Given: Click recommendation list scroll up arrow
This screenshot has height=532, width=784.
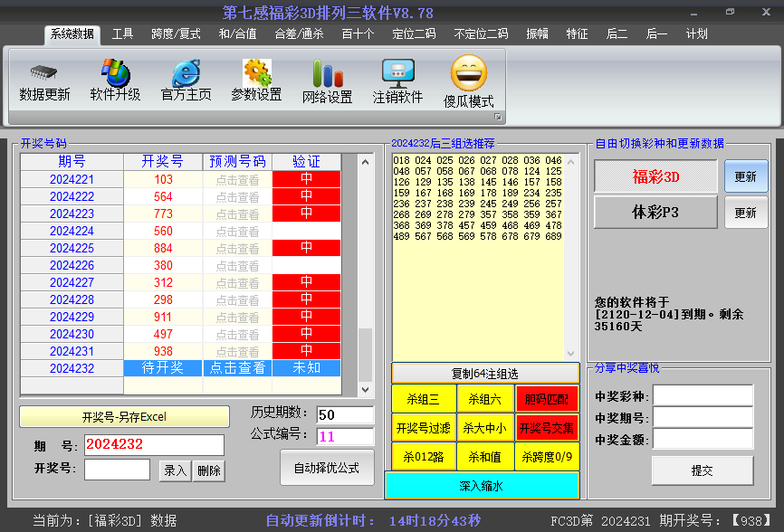Looking at the screenshot, I should click(x=571, y=162).
